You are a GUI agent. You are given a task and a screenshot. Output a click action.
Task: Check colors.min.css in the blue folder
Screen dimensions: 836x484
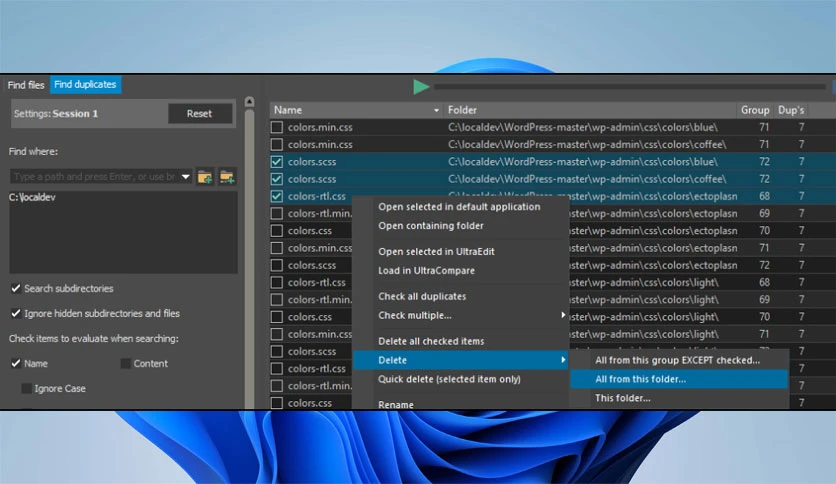pos(277,127)
